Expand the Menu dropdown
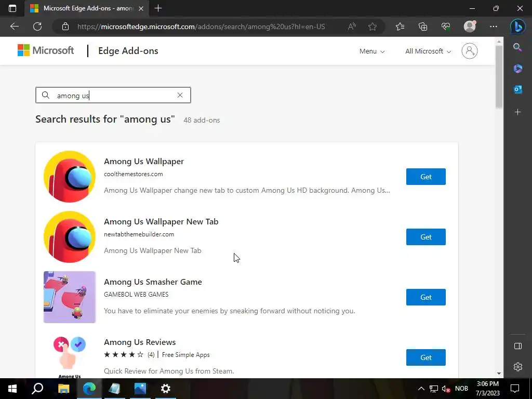Viewport: 532px width, 399px height. coord(372,51)
